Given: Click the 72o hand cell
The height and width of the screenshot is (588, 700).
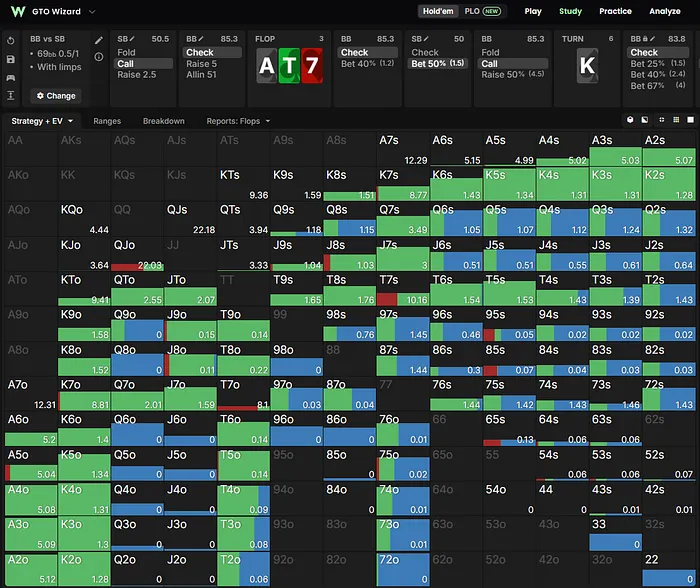Looking at the screenshot, I should point(403,569).
